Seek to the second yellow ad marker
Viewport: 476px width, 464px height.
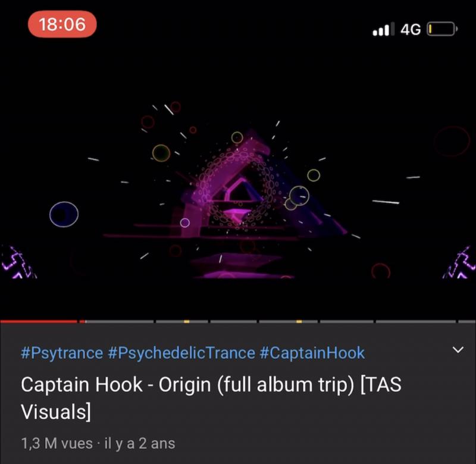click(x=299, y=321)
